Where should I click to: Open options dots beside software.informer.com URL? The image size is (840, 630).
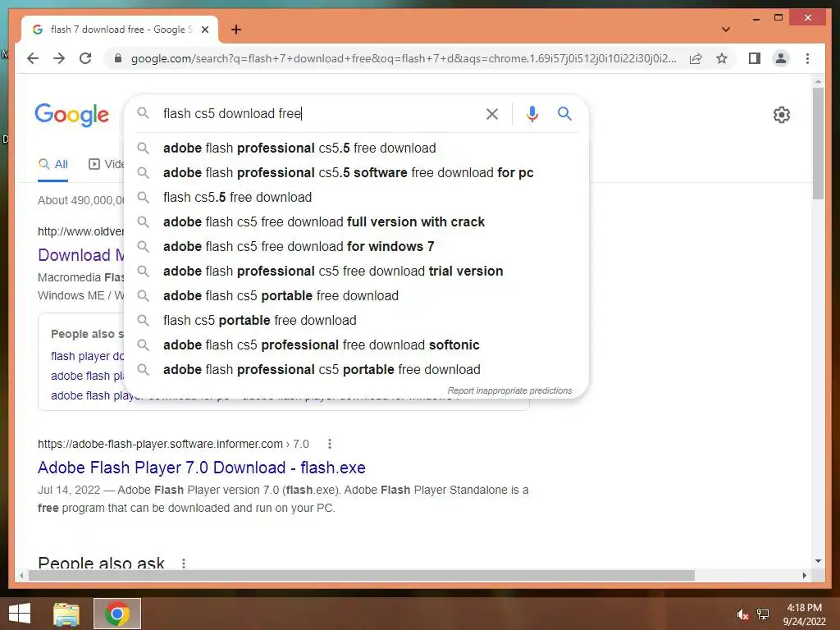coord(330,444)
